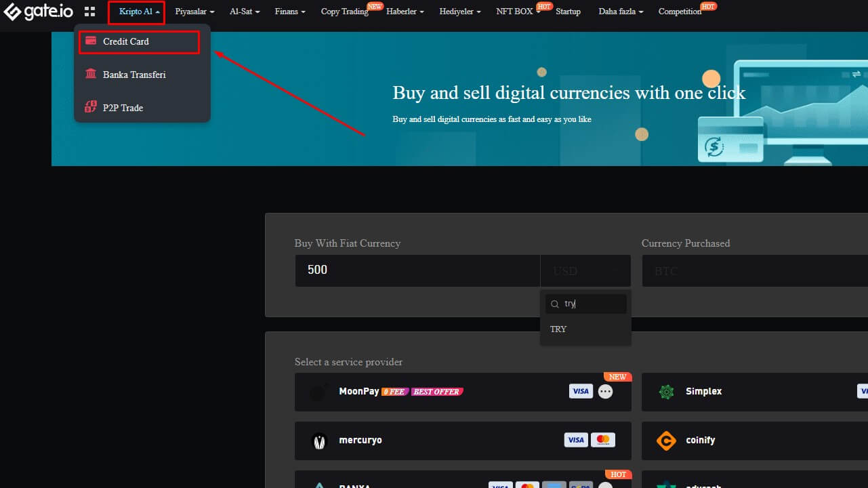
Task: Expand the NFT BOX dropdown
Action: [x=518, y=12]
